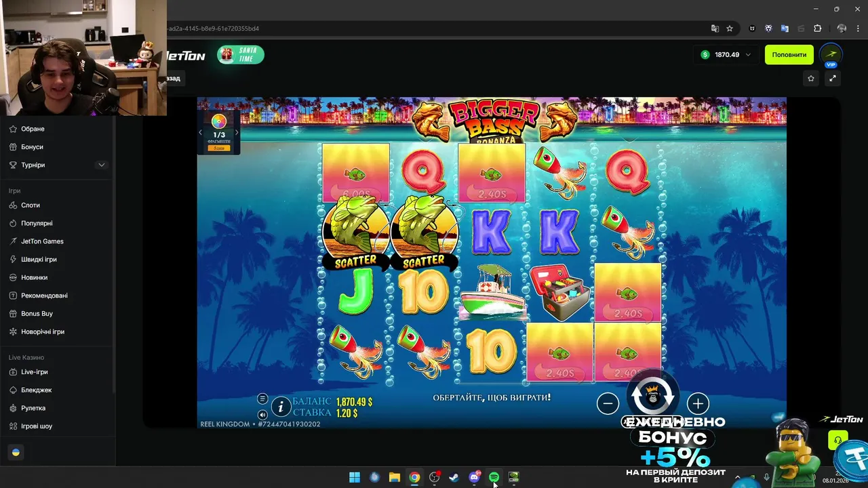Add the game to favorites with the star

pos(811,79)
